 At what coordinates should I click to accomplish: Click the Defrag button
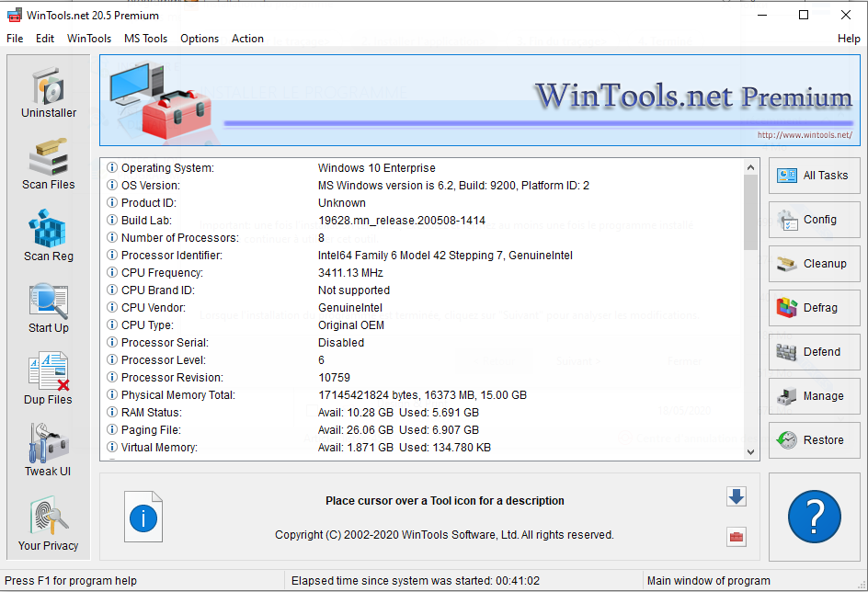pos(814,308)
